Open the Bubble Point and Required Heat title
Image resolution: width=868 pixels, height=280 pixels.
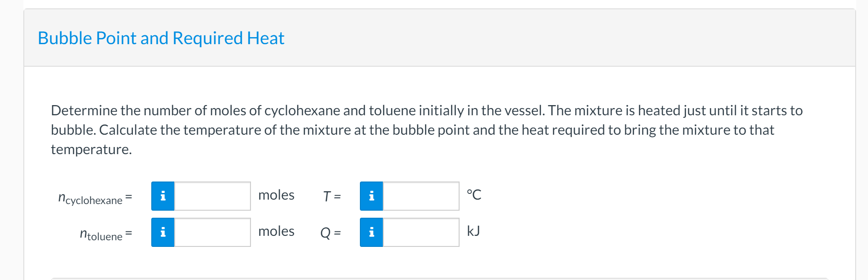[x=161, y=38]
